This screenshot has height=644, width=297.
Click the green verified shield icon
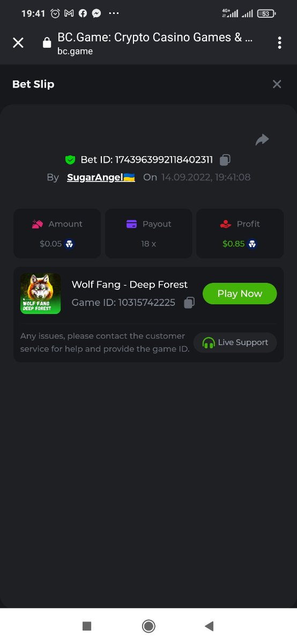point(70,159)
